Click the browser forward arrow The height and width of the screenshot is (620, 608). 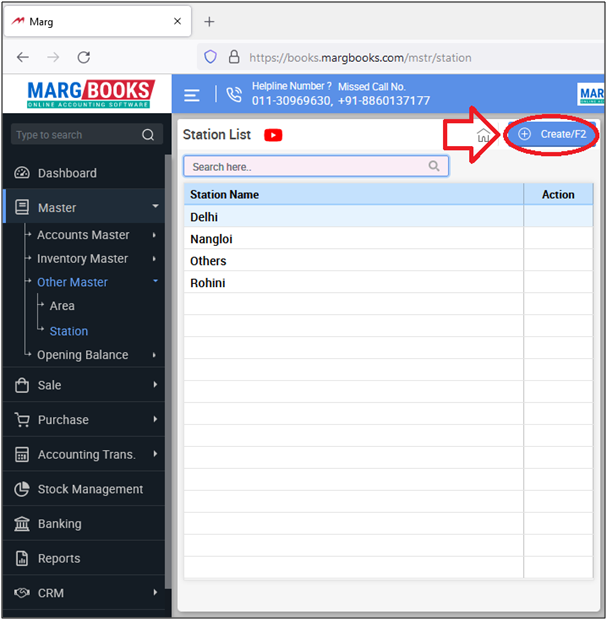point(53,57)
